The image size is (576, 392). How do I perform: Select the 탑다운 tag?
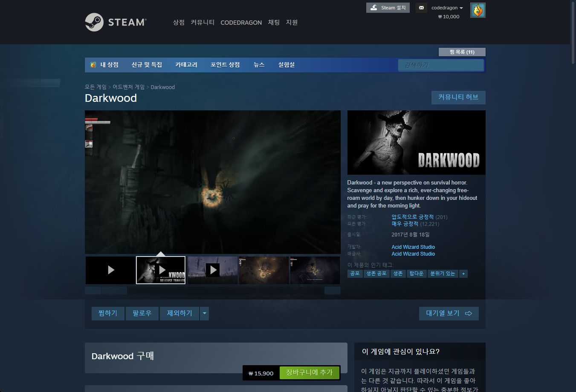(417, 274)
